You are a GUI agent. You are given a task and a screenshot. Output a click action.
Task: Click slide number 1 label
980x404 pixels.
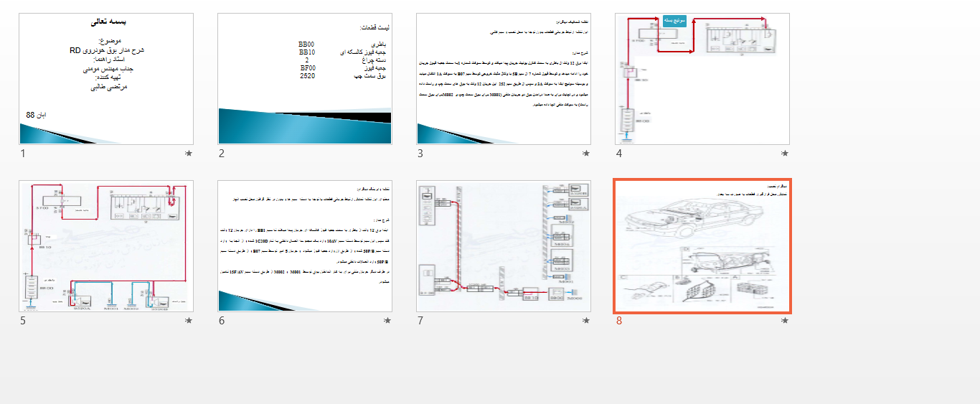click(23, 154)
